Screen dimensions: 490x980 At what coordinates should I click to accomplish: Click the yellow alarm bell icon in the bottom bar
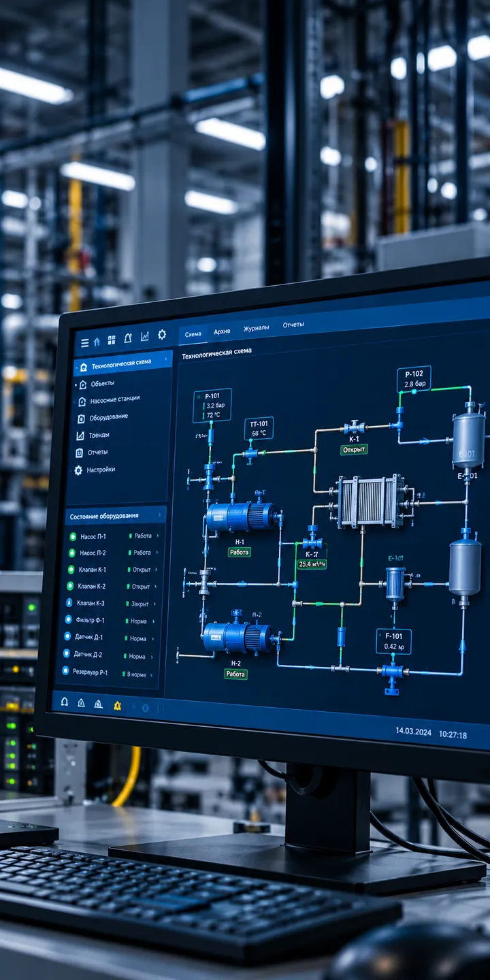(x=117, y=705)
